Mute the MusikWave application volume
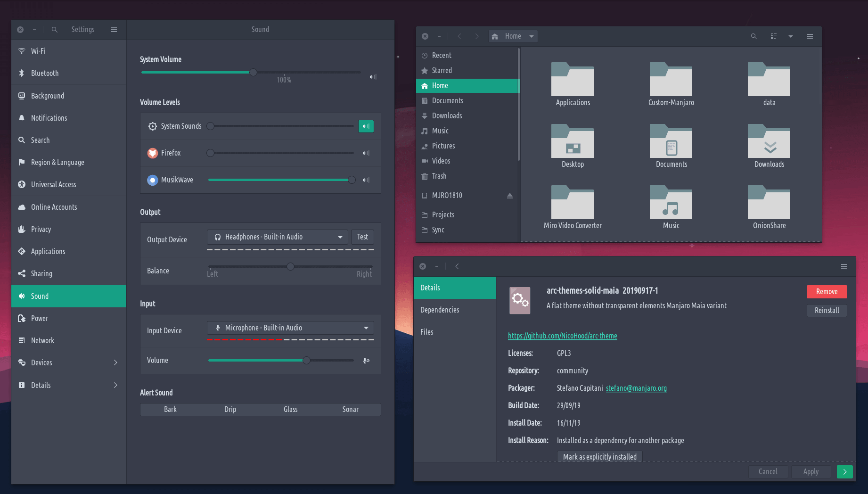This screenshot has width=868, height=494. coord(366,180)
